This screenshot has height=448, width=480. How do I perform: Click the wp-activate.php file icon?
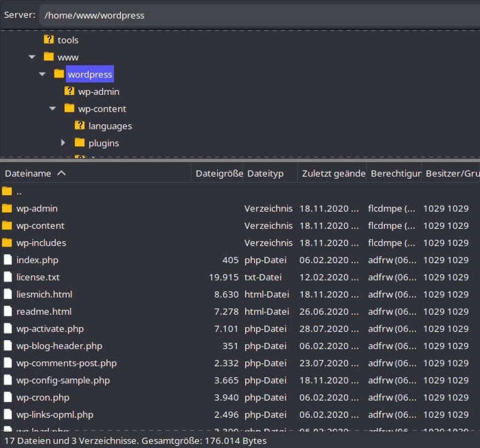click(7, 328)
